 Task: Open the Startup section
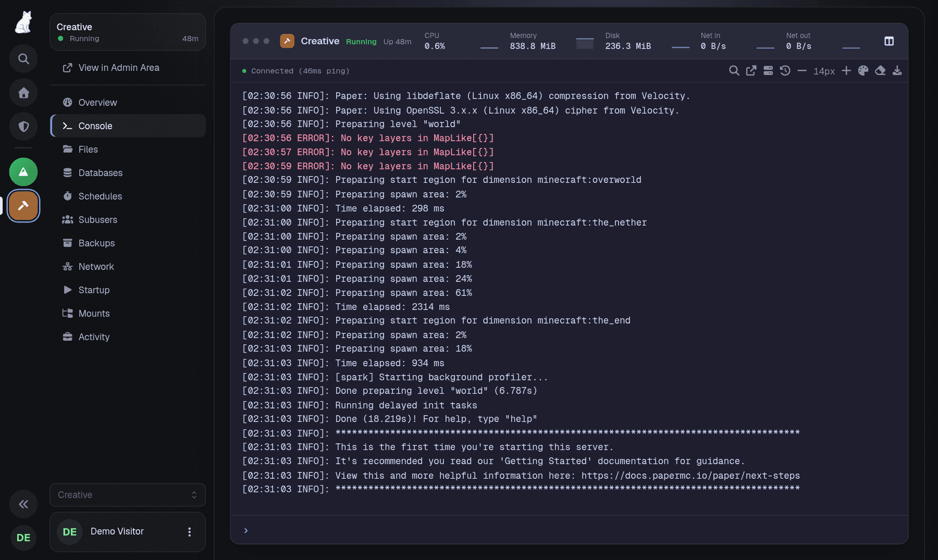[x=128, y=290]
